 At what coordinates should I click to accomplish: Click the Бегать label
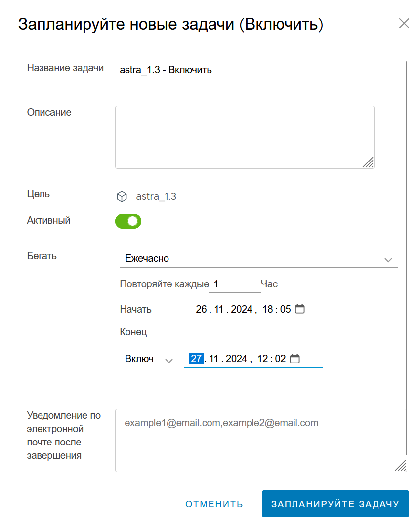42,256
